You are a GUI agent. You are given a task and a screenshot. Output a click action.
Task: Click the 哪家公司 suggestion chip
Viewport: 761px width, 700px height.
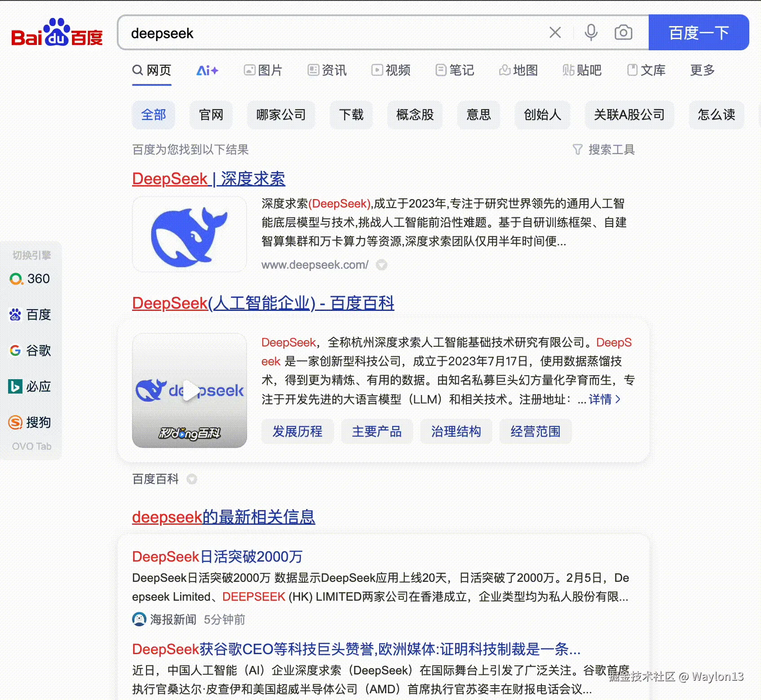(x=281, y=115)
